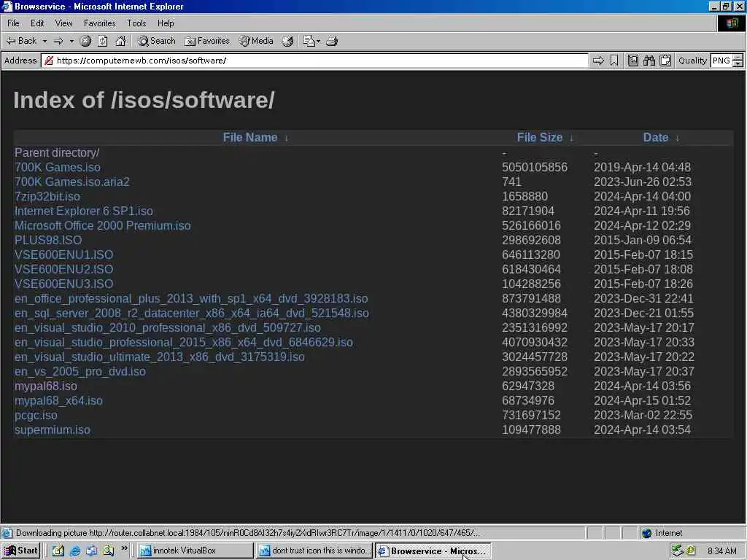Launch Internet Explorer from Quick Launch

pos(75,551)
